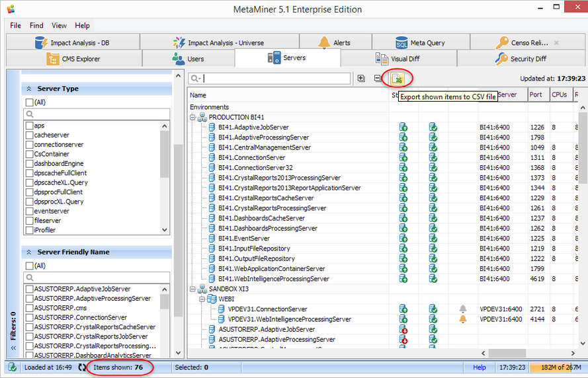Sort by the Port column header
This screenshot has height=378, width=588.
(x=539, y=94)
